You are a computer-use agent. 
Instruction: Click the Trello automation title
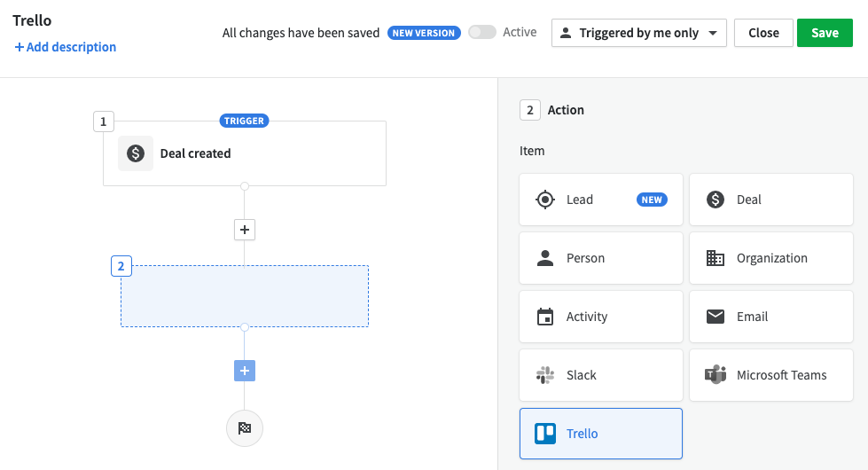[x=32, y=20]
